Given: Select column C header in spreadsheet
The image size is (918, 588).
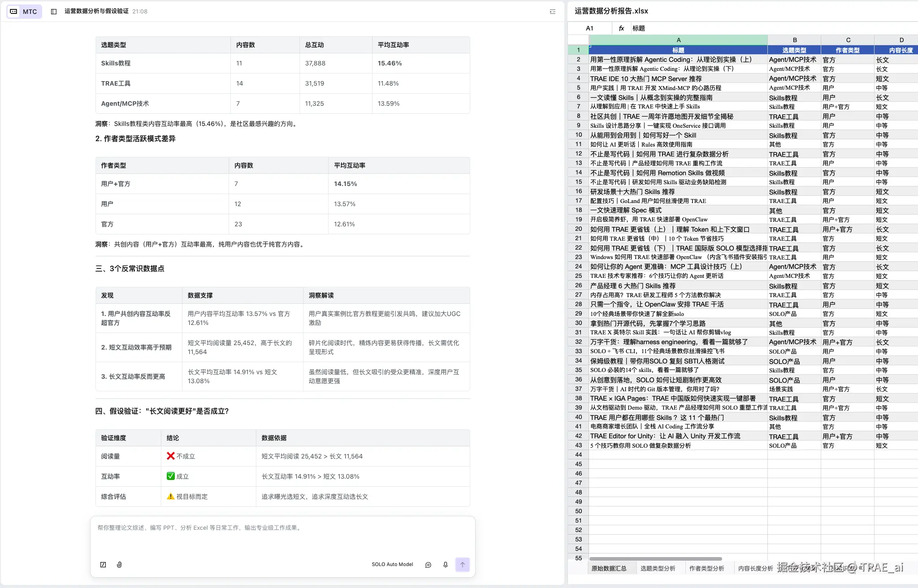Looking at the screenshot, I should pyautogui.click(x=848, y=40).
